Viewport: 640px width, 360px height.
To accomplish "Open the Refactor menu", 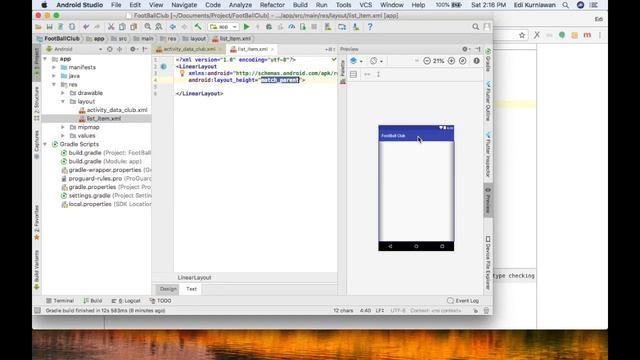I will [x=272, y=5].
